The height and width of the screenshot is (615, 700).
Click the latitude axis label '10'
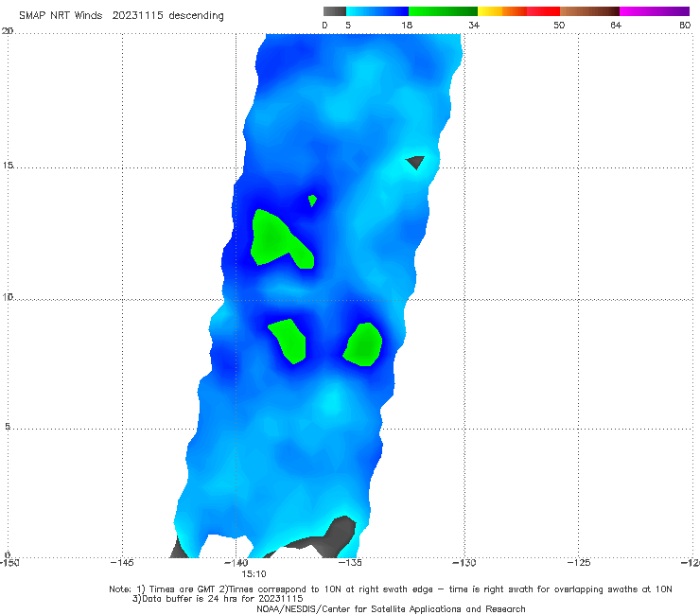pos(8,296)
